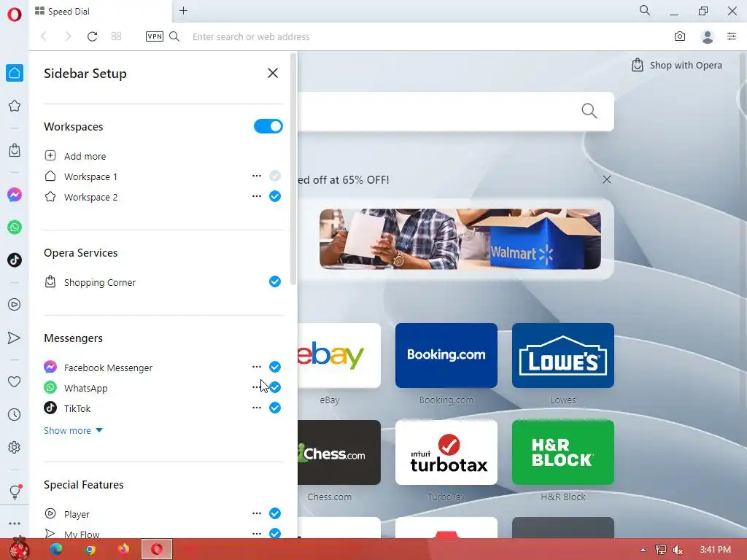Open Workspace 1 three-dot options
Viewport: 747px width, 560px height.
pos(256,176)
